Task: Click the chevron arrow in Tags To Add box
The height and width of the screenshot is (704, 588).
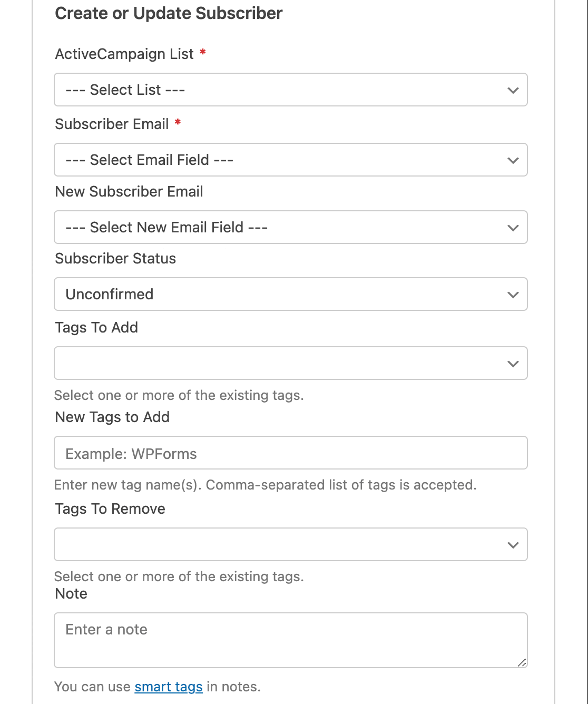Action: pyautogui.click(x=513, y=364)
